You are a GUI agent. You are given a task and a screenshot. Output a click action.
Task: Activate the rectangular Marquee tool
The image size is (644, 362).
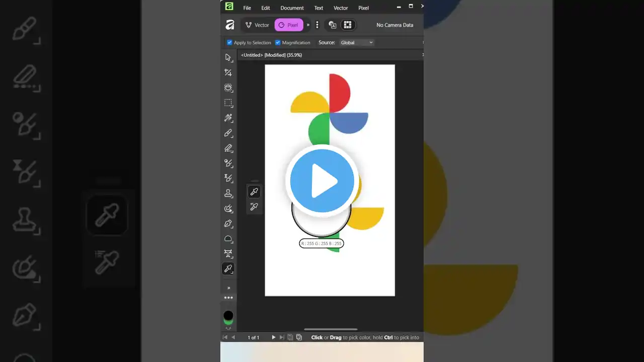pos(228,103)
